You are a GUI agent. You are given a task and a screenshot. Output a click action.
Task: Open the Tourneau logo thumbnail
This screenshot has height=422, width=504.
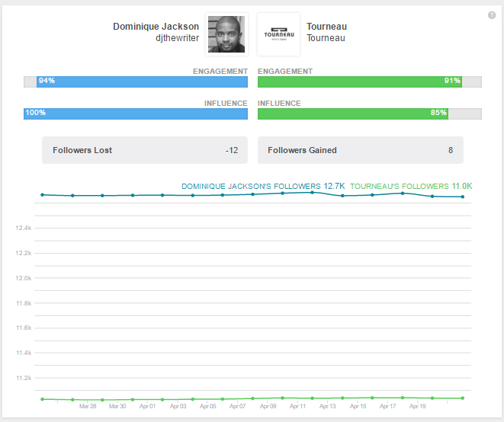pos(278,34)
